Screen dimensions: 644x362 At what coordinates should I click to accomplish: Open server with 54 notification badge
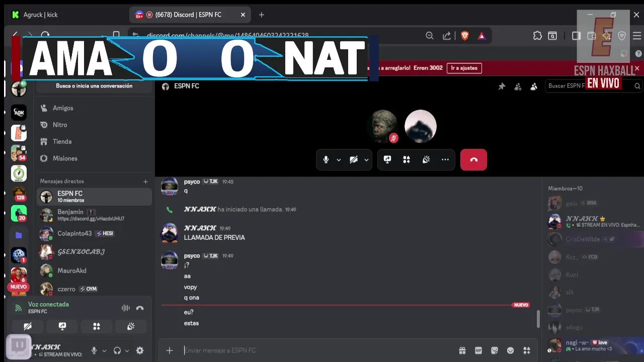click(19, 153)
